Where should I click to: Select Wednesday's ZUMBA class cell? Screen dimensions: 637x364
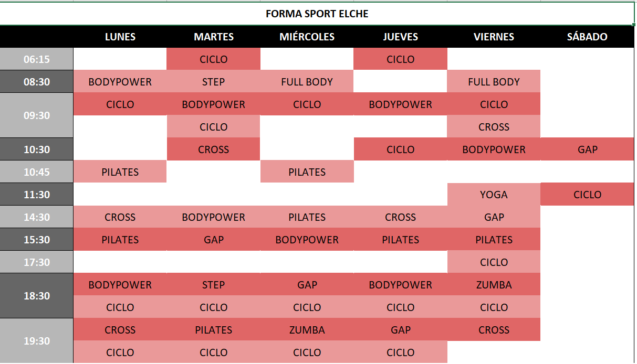click(x=307, y=330)
